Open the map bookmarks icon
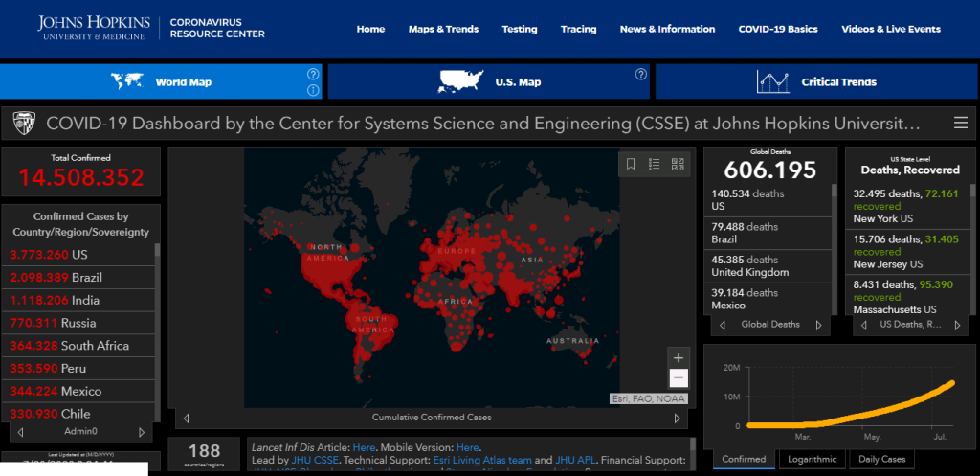Screen dimensions: 980x476 click(631, 164)
